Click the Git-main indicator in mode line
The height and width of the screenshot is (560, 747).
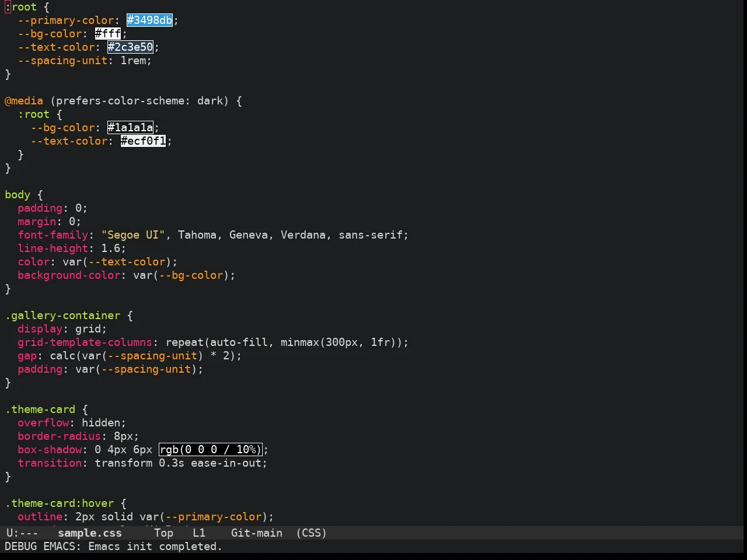tap(257, 533)
